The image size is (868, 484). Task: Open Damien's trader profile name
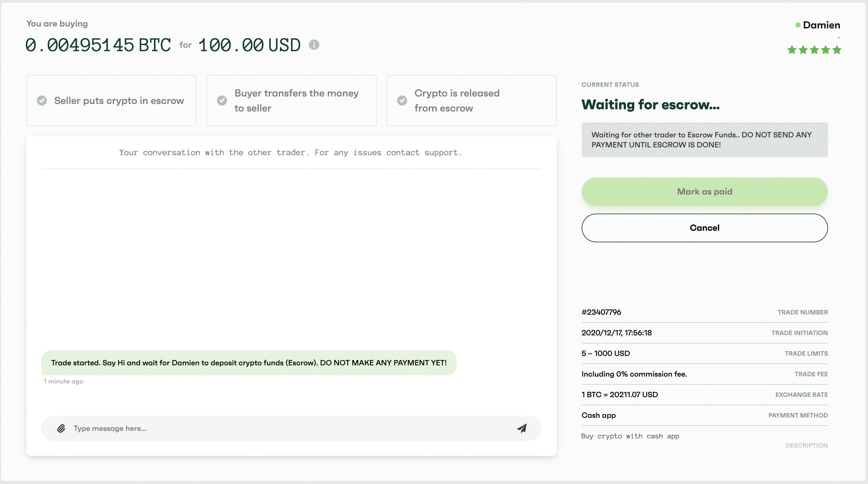click(x=821, y=25)
